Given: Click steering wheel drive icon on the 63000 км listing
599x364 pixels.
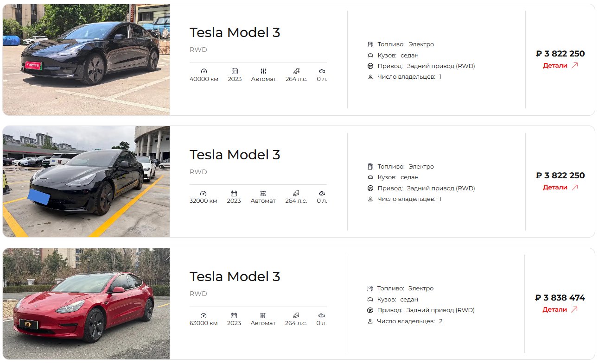Looking at the screenshot, I should point(370,310).
